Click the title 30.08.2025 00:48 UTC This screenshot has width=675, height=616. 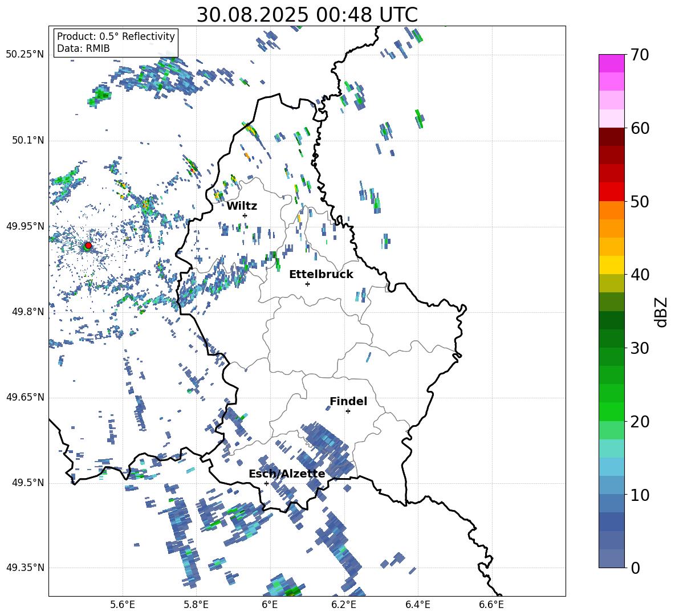coord(307,15)
